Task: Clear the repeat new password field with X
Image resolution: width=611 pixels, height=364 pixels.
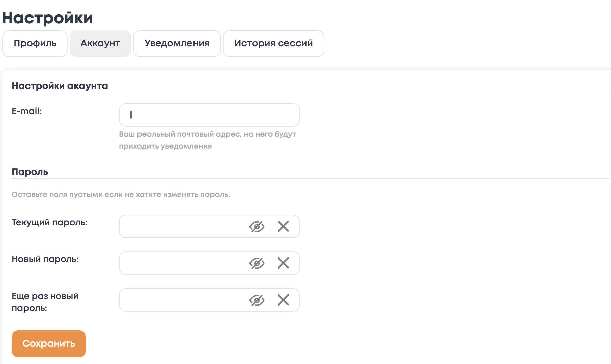Action: click(283, 300)
